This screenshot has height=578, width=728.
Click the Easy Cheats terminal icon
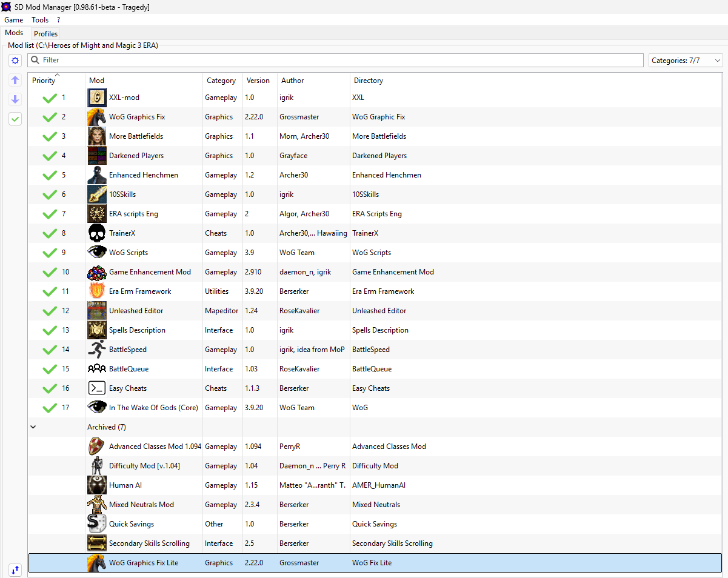click(x=97, y=388)
